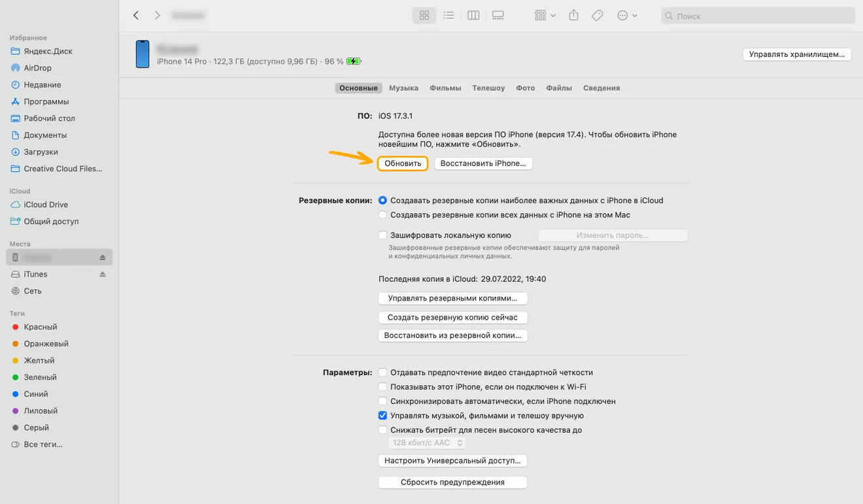
Task: Click Управлять хранилищем button
Action: coord(797,54)
